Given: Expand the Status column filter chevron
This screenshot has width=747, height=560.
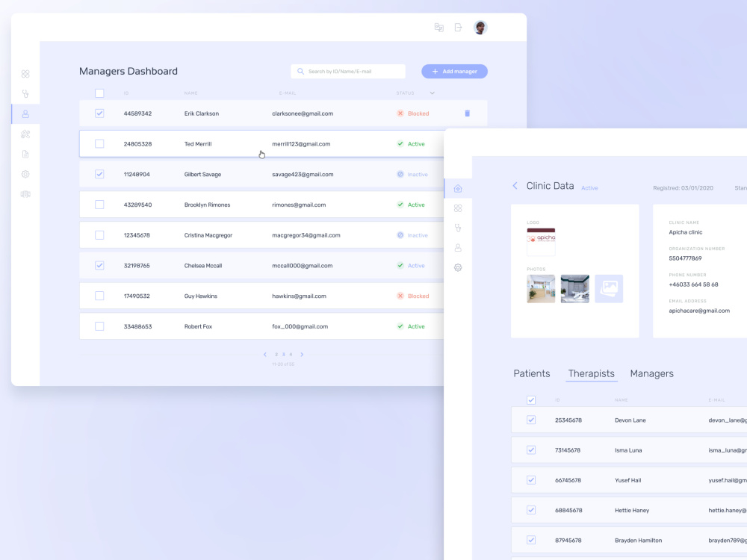Looking at the screenshot, I should [432, 93].
